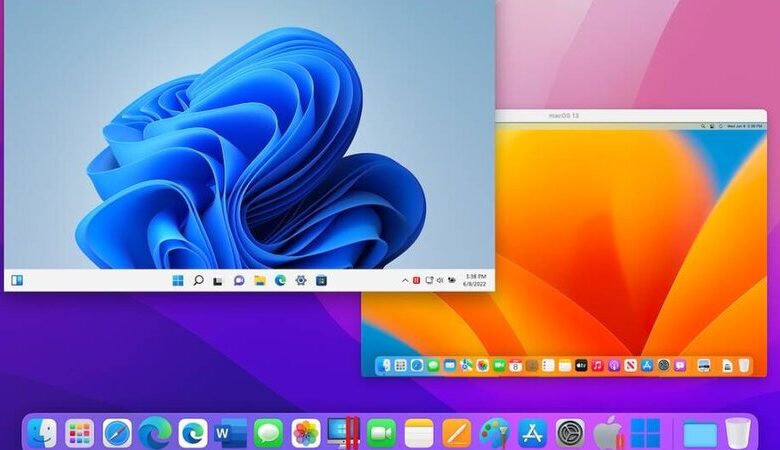The width and height of the screenshot is (780, 450).
Task: Open the paint palette app in main dock
Action: [x=494, y=434]
